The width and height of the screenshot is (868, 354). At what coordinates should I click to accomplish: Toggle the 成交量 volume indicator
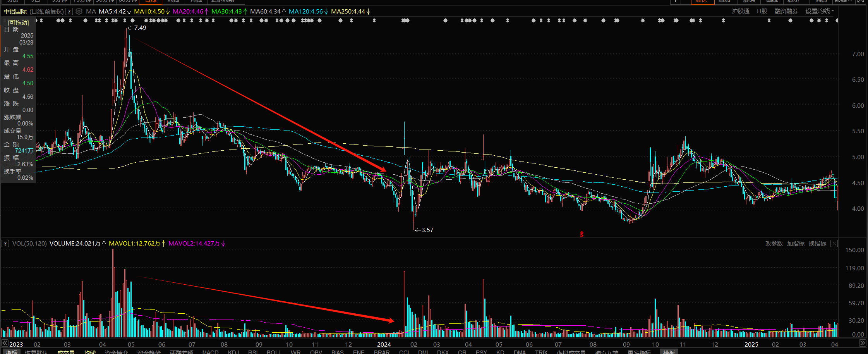point(66,352)
